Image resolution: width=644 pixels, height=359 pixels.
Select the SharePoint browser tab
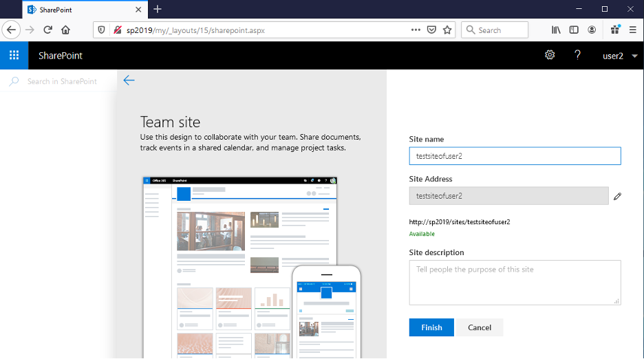(83, 10)
